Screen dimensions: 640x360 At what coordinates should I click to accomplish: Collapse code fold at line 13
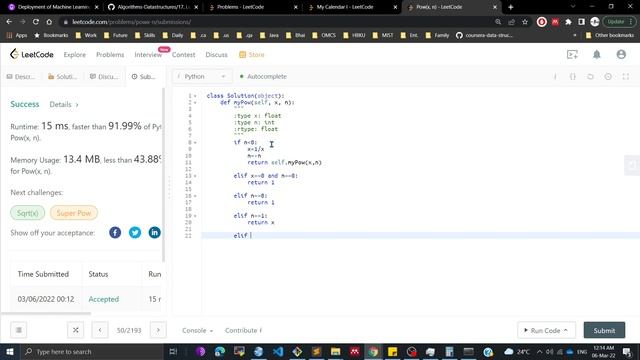[x=195, y=176]
